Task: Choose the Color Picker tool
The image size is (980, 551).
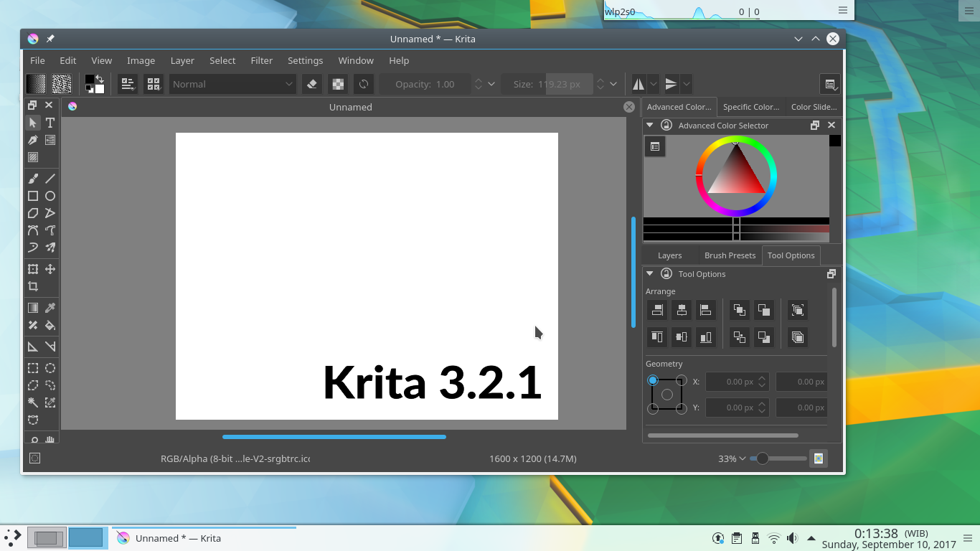Action: point(50,307)
